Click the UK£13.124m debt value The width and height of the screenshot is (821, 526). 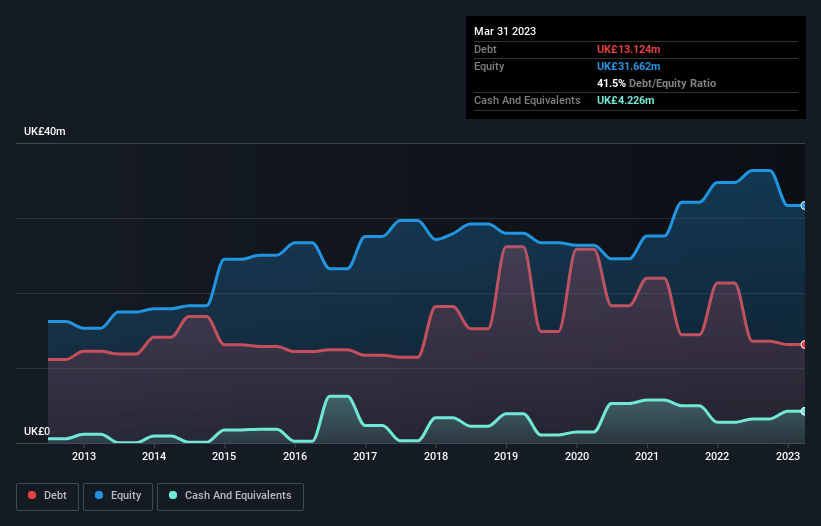pos(628,49)
